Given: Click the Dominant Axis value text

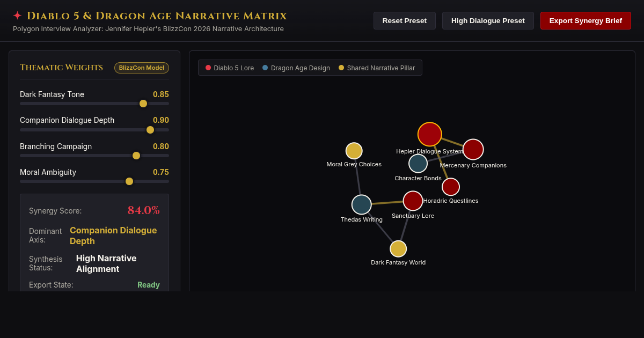Looking at the screenshot, I should [x=113, y=236].
